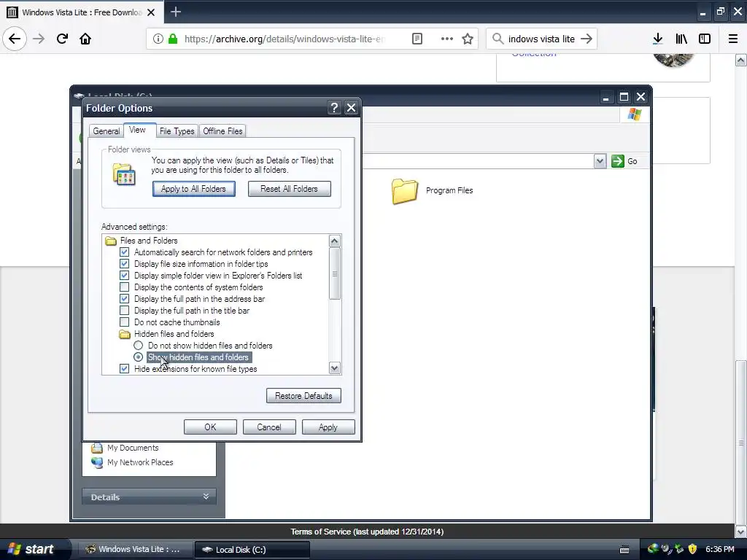The width and height of the screenshot is (747, 560).
Task: Collapse the Files and Folders tree node
Action: [x=141, y=241]
